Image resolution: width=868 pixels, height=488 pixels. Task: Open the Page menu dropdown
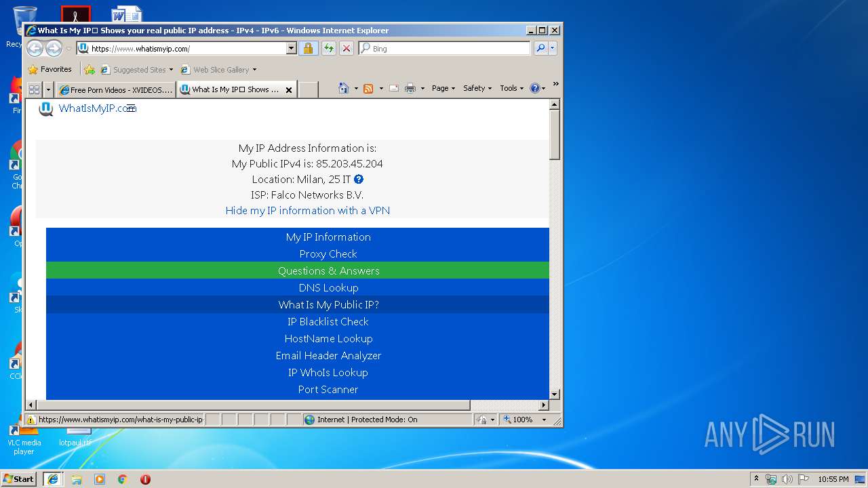443,88
